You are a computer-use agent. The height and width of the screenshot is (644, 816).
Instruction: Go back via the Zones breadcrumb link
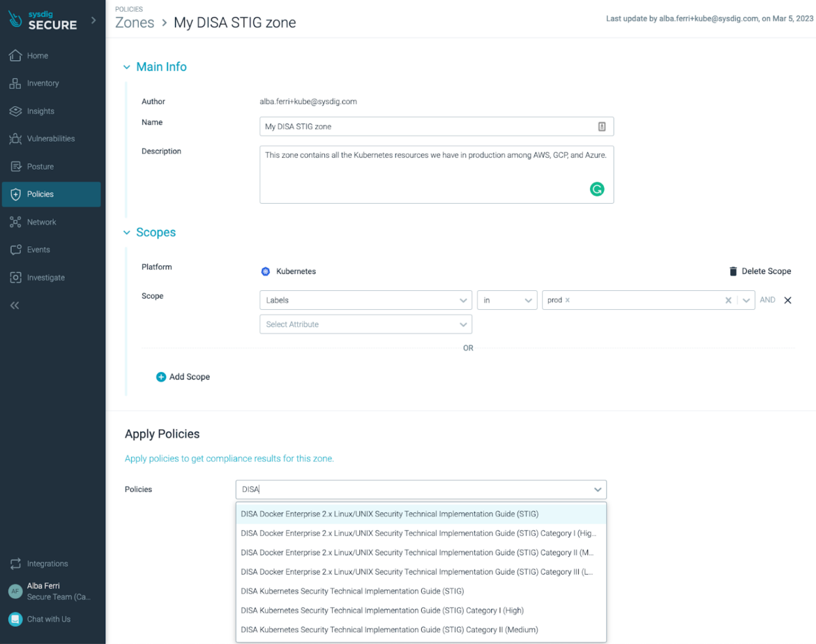click(x=134, y=22)
